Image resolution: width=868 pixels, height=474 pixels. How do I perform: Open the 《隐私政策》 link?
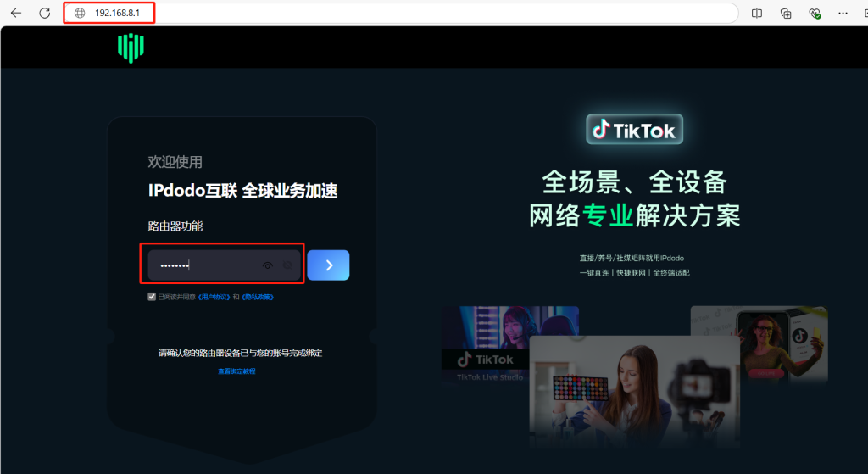258,298
